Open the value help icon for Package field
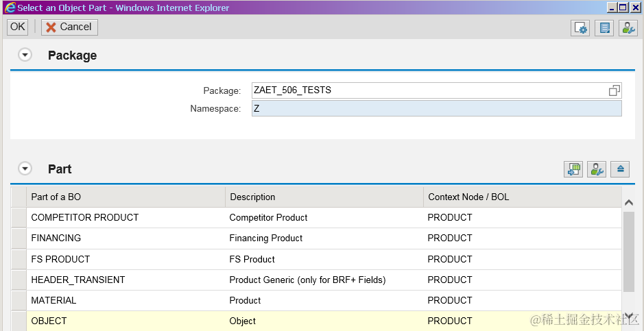 pyautogui.click(x=615, y=90)
